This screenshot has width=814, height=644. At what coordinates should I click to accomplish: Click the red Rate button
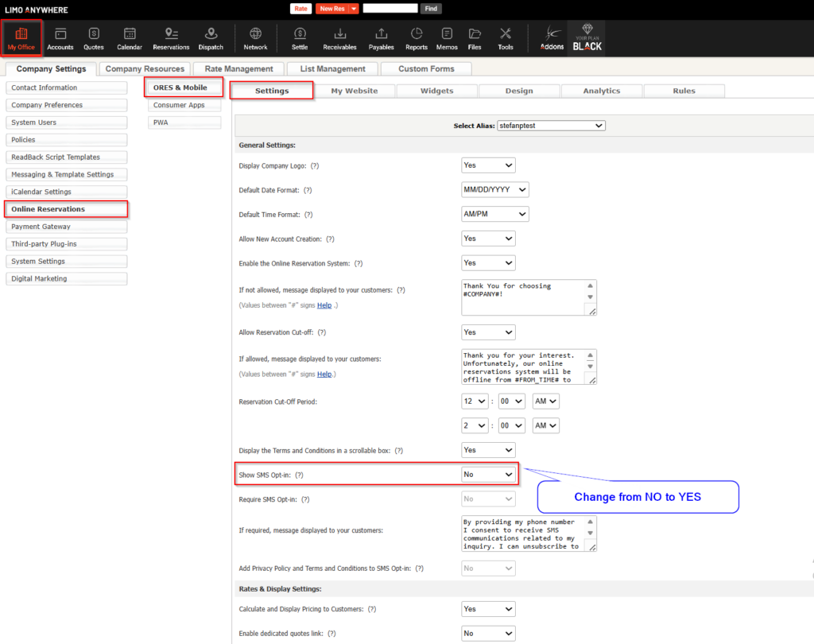pos(300,9)
